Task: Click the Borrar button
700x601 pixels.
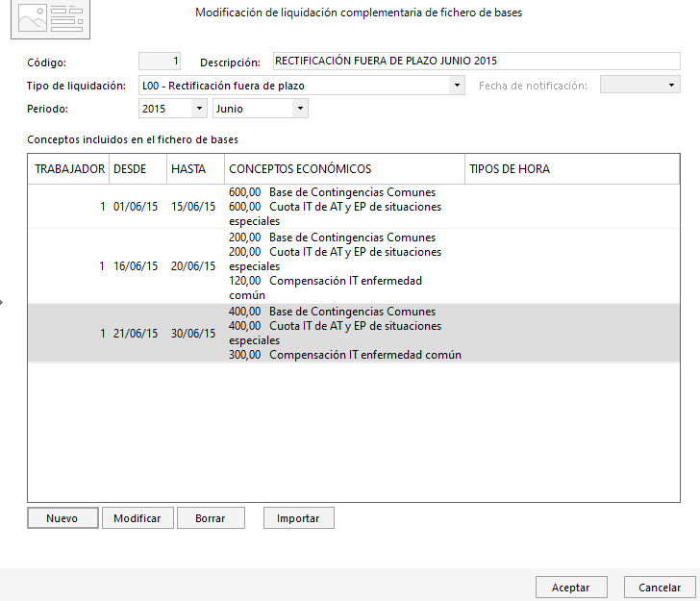Action: 211,518
